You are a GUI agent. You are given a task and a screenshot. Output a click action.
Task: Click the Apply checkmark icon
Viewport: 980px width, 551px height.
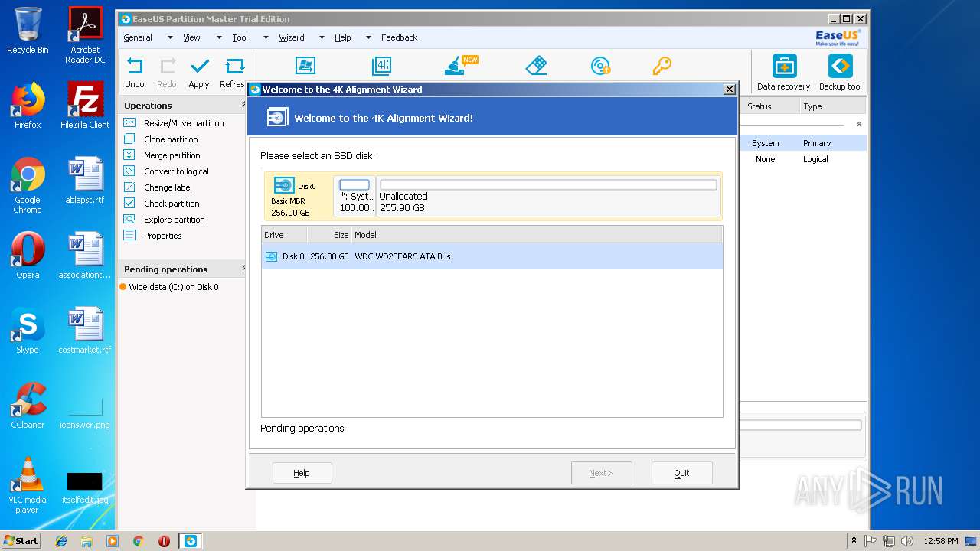point(199,66)
